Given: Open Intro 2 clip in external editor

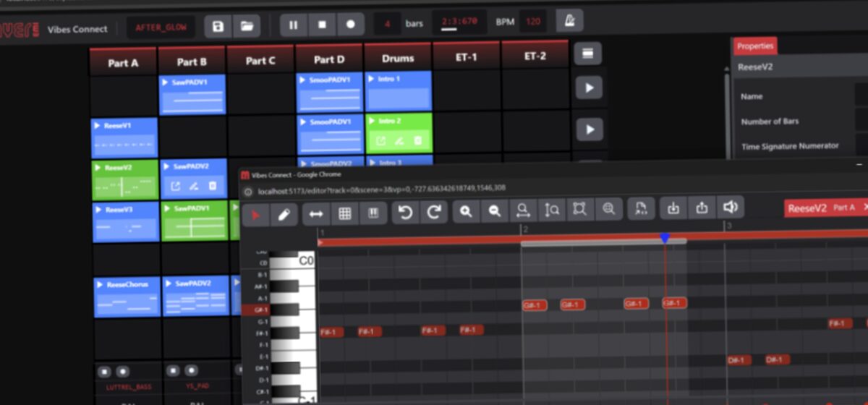Looking at the screenshot, I should point(380,141).
